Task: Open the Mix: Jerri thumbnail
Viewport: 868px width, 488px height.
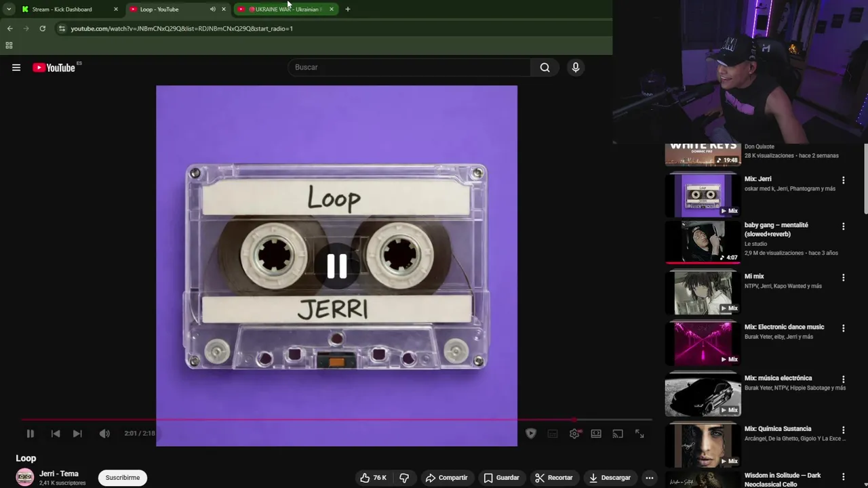Action: [x=703, y=195]
